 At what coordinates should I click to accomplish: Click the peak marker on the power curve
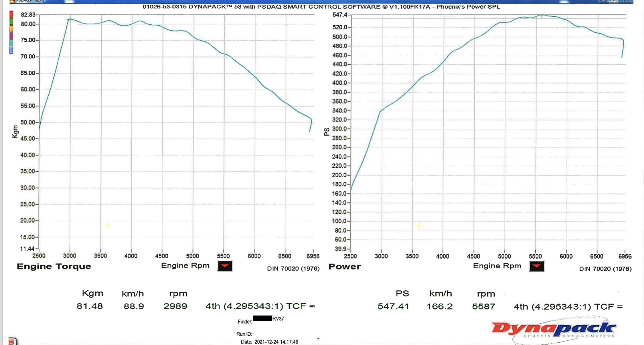pyautogui.click(x=542, y=15)
